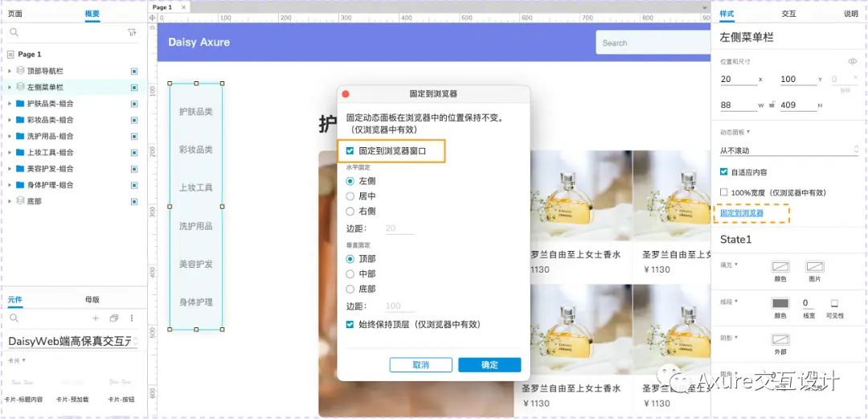The height and width of the screenshot is (419, 868).
Task: Click 顶部导航栏 dynamic panel layer icon
Action: (20, 71)
